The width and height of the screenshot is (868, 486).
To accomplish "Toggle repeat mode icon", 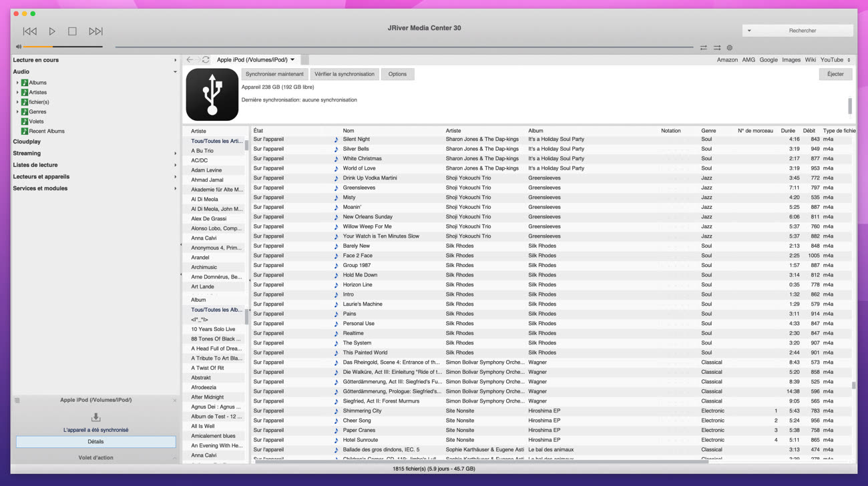I will pyautogui.click(x=703, y=47).
